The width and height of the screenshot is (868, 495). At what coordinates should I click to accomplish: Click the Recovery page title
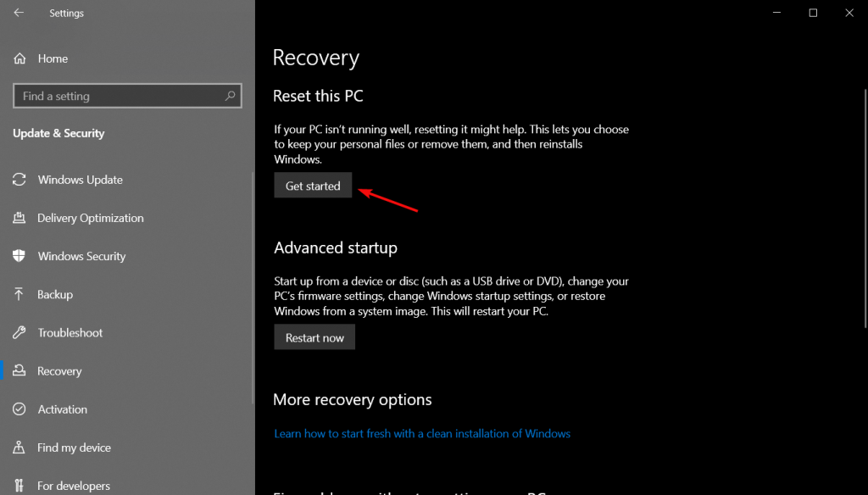click(x=315, y=58)
